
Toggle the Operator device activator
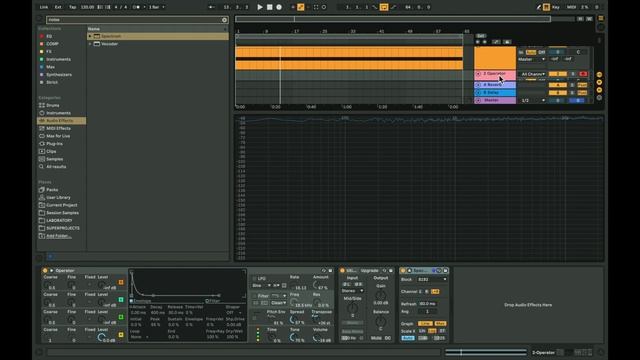click(45, 271)
